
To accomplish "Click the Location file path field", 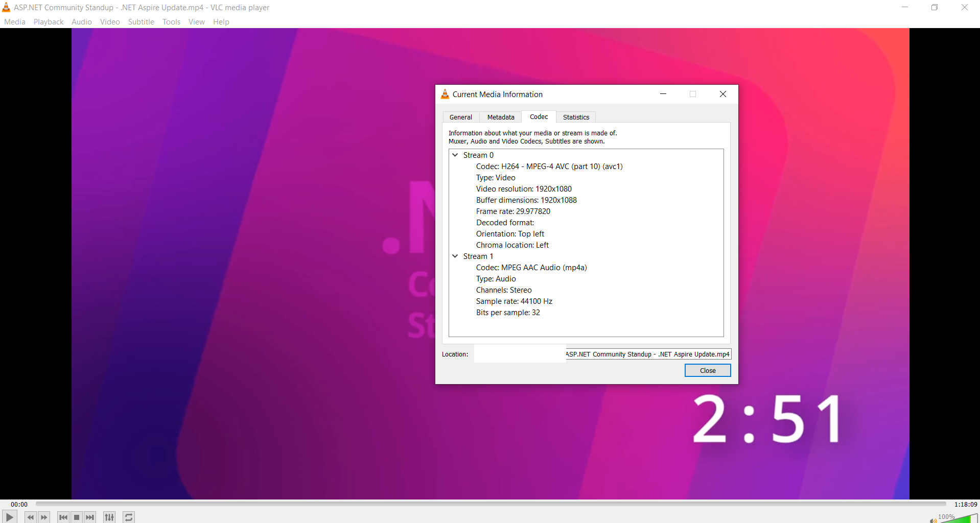I will (x=602, y=354).
